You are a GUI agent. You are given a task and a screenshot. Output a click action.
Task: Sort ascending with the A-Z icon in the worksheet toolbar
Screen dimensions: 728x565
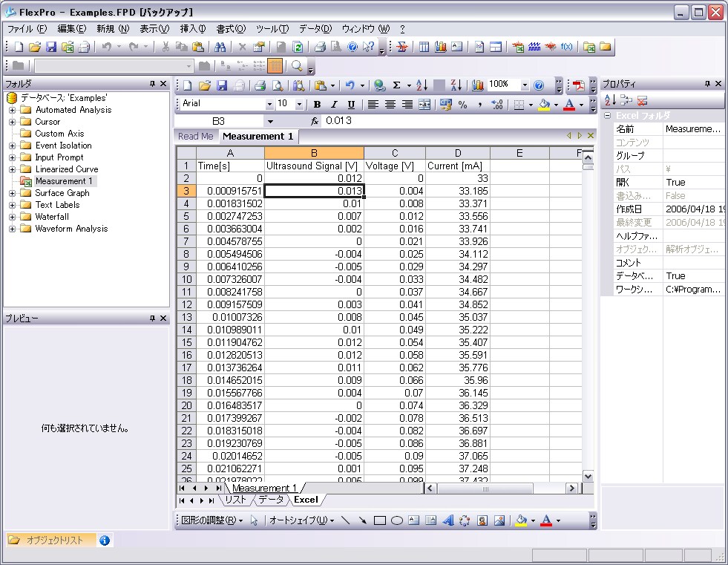pos(422,85)
